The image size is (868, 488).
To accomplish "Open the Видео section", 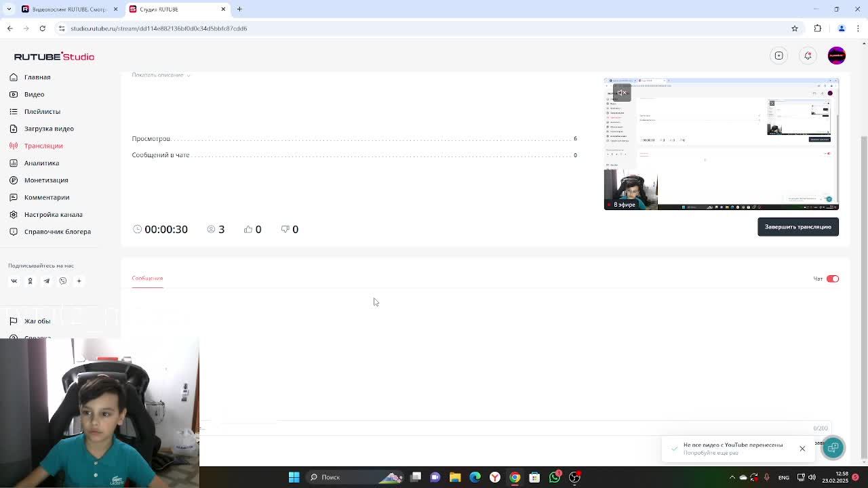I will click(x=27, y=94).
